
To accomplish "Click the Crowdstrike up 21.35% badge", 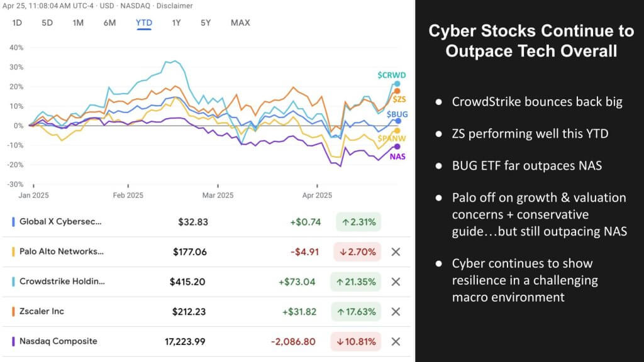I will (x=356, y=282).
